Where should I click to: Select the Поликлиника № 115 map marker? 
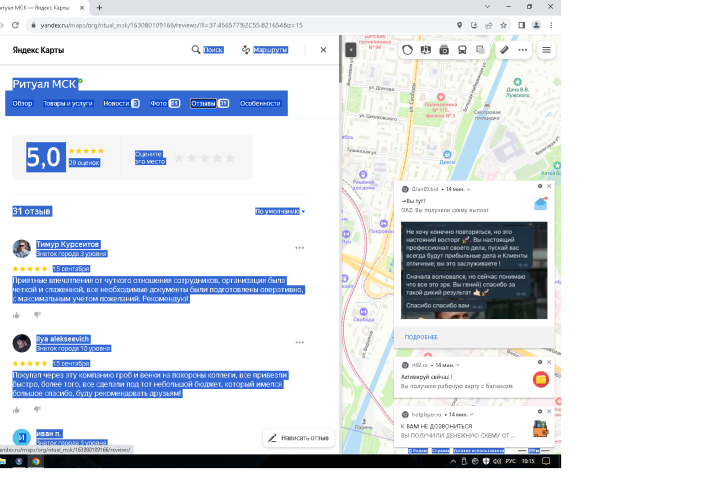point(441,97)
